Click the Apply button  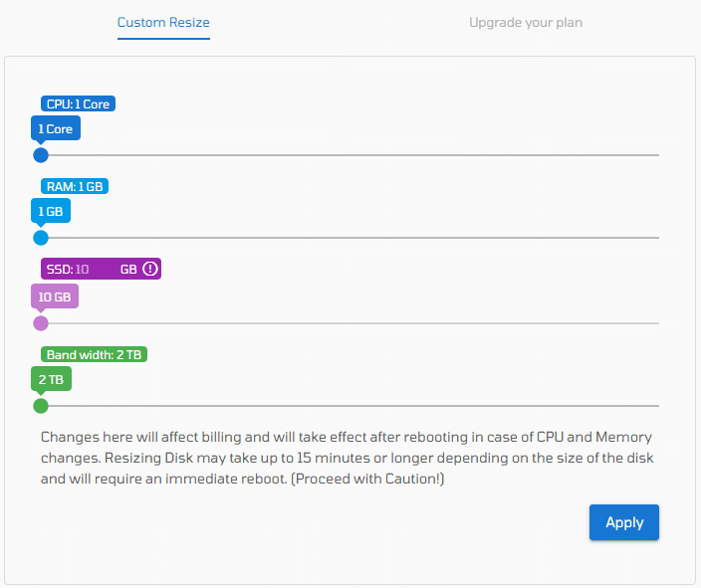624,522
